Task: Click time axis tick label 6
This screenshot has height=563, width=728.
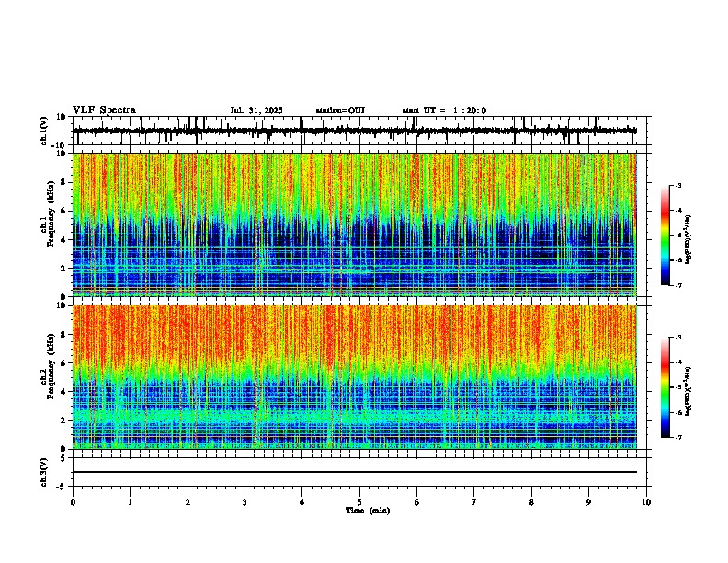Action: (416, 502)
